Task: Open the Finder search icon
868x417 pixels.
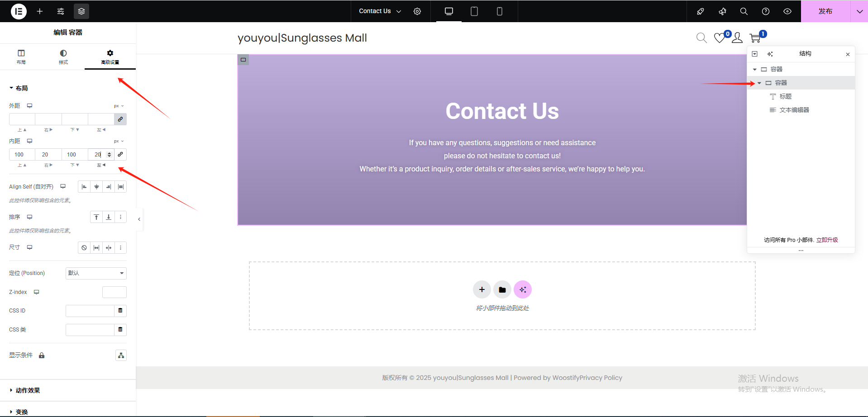Action: (744, 11)
